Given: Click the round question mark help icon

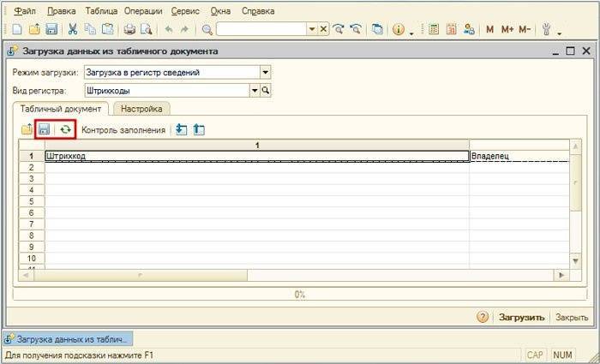Looking at the screenshot, I should (483, 317).
